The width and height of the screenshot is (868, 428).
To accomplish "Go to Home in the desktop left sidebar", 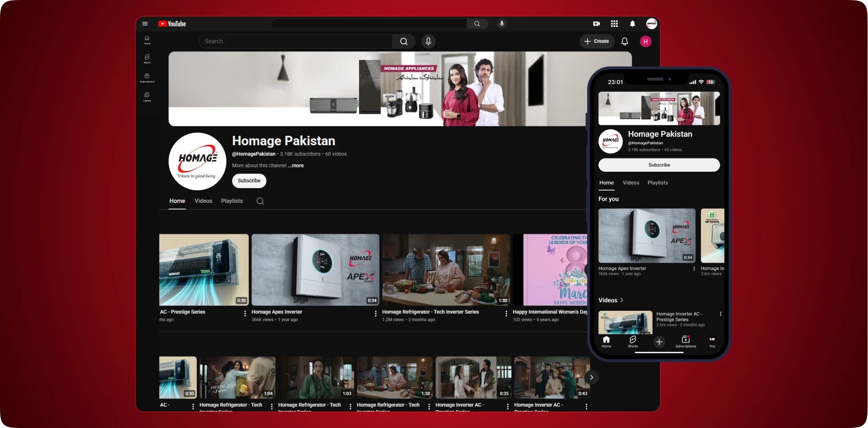I will pyautogui.click(x=147, y=40).
